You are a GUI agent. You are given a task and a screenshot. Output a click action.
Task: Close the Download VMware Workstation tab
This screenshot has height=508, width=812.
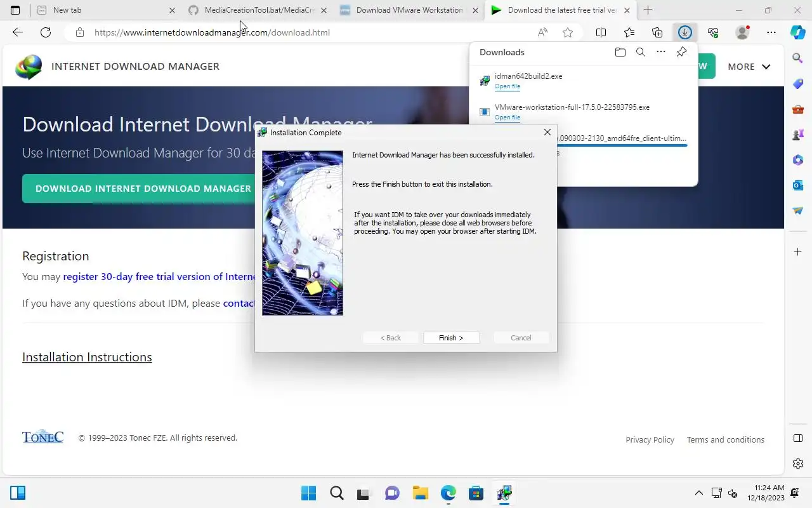click(476, 10)
